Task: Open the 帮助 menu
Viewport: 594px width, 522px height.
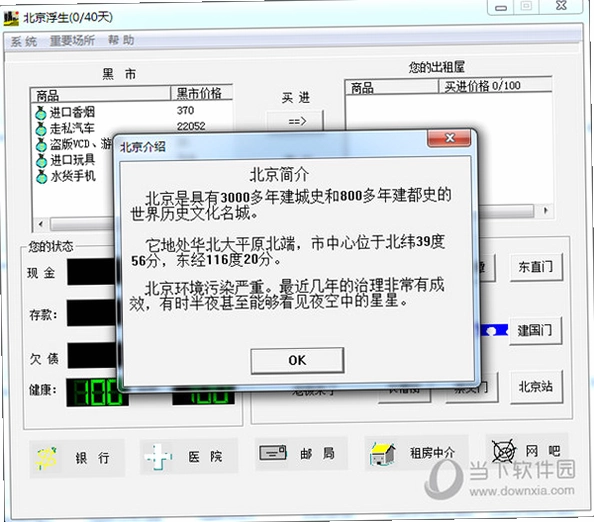Action: point(121,40)
